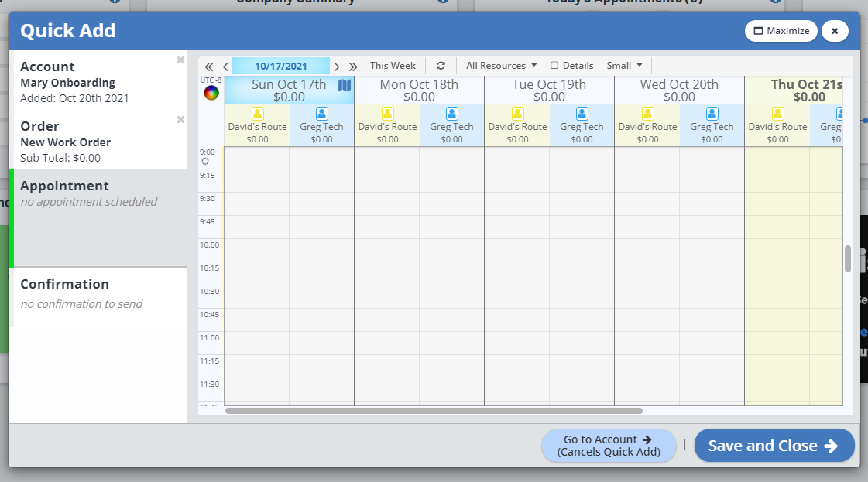Click the map icon on Sun Oct 17th
868x482 pixels.
pos(345,85)
